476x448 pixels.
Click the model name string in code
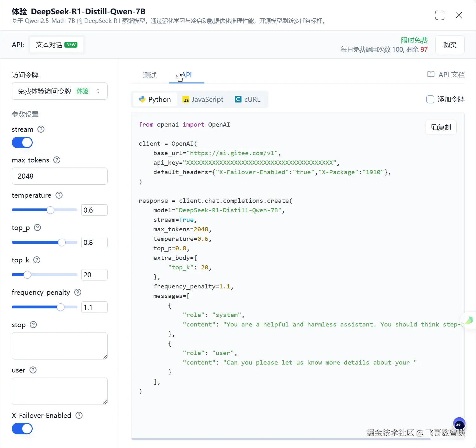point(228,210)
